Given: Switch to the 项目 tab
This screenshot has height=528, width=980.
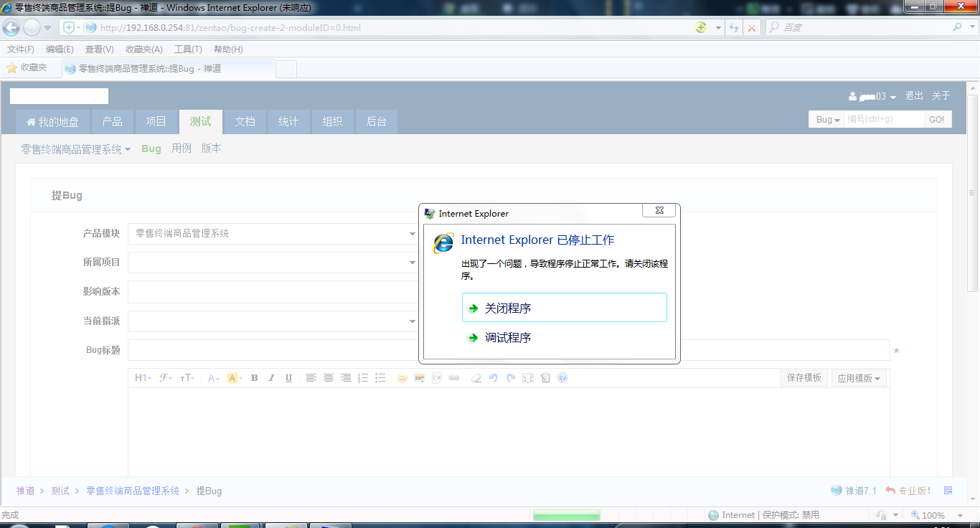Looking at the screenshot, I should tap(156, 122).
